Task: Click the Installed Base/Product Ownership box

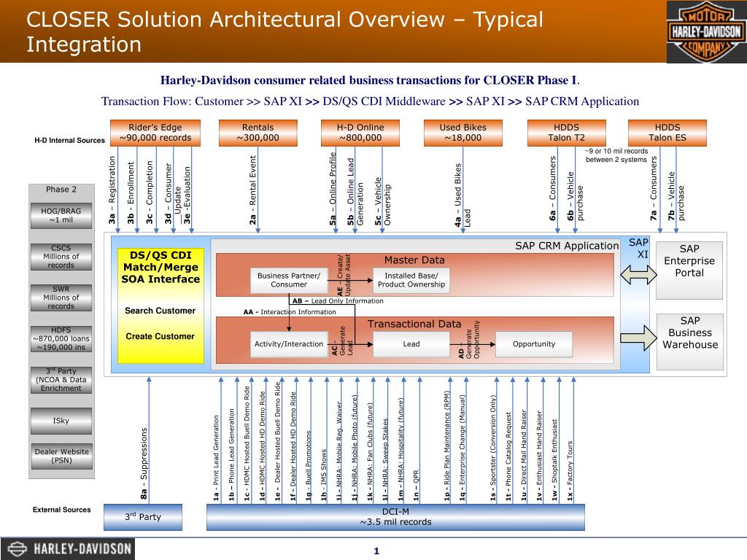Action: [411, 280]
